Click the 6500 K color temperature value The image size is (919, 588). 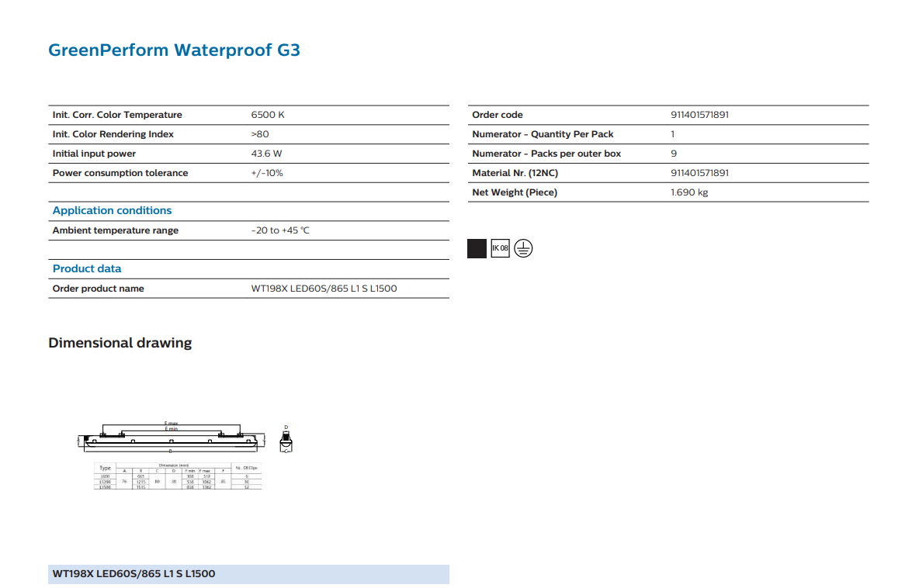pyautogui.click(x=268, y=115)
